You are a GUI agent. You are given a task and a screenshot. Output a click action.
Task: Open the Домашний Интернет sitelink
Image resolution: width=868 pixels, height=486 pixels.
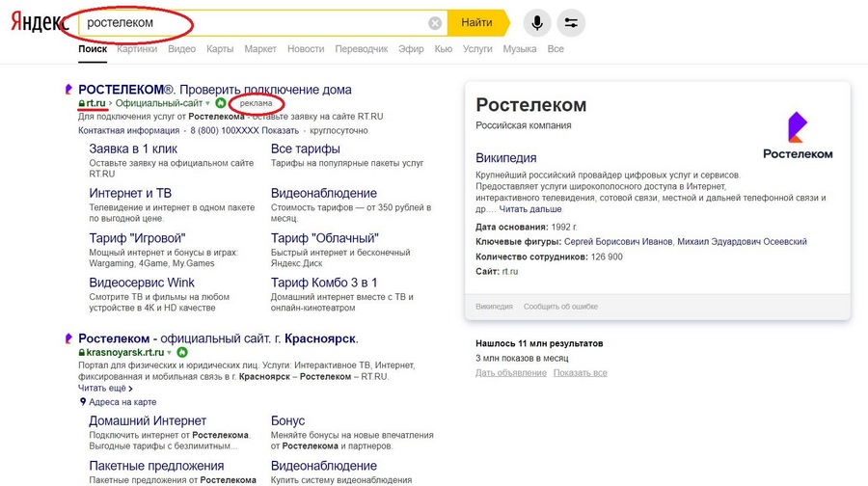click(148, 420)
